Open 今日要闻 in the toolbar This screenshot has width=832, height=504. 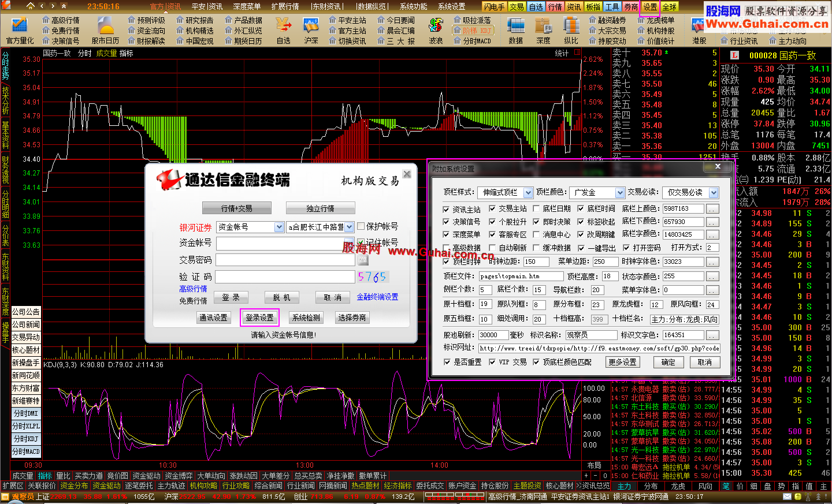point(396,20)
